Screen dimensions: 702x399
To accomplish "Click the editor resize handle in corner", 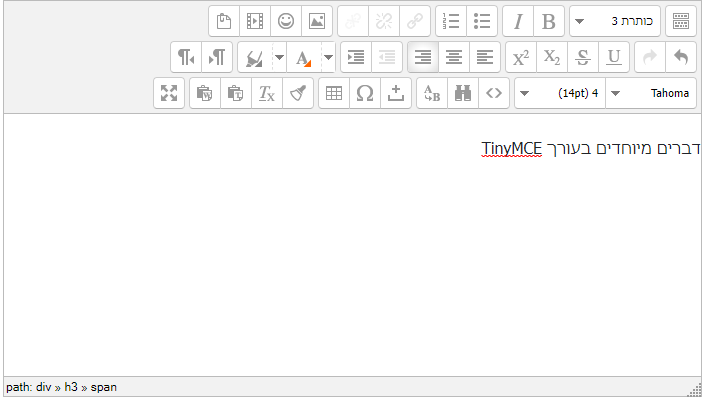I will coord(695,390).
